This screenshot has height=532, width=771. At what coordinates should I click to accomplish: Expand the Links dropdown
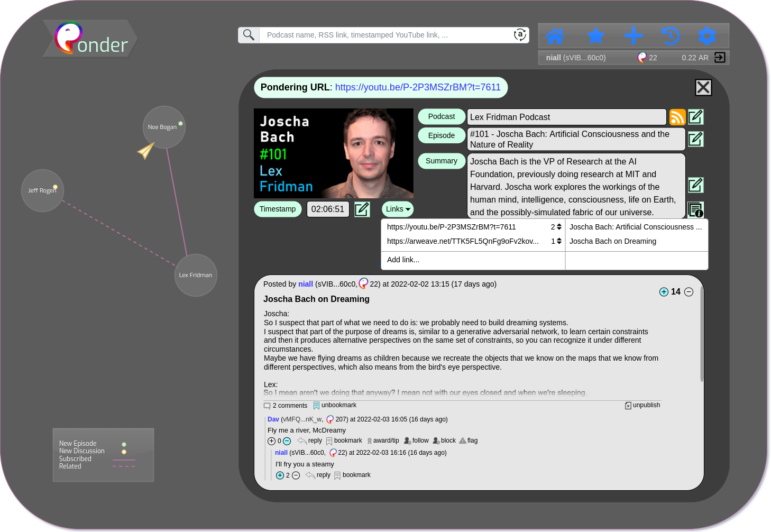click(x=398, y=209)
